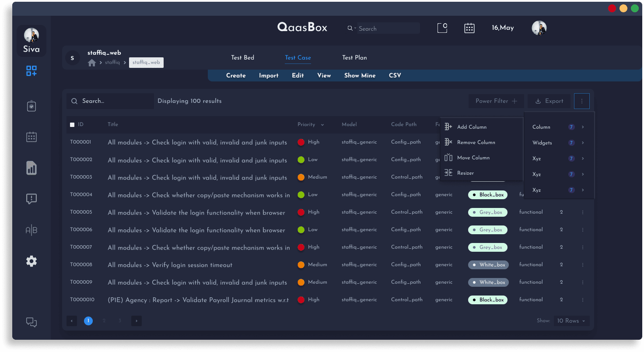Open row options dots for T0000010

click(x=583, y=300)
